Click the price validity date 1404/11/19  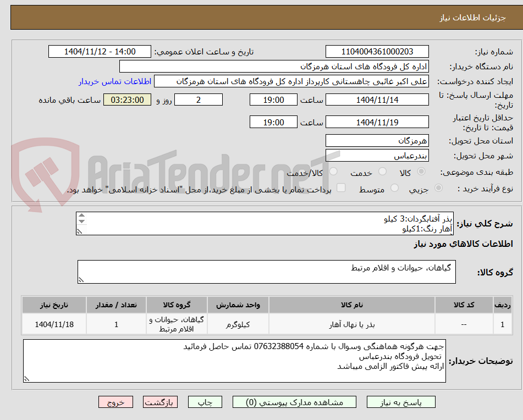[x=377, y=122]
